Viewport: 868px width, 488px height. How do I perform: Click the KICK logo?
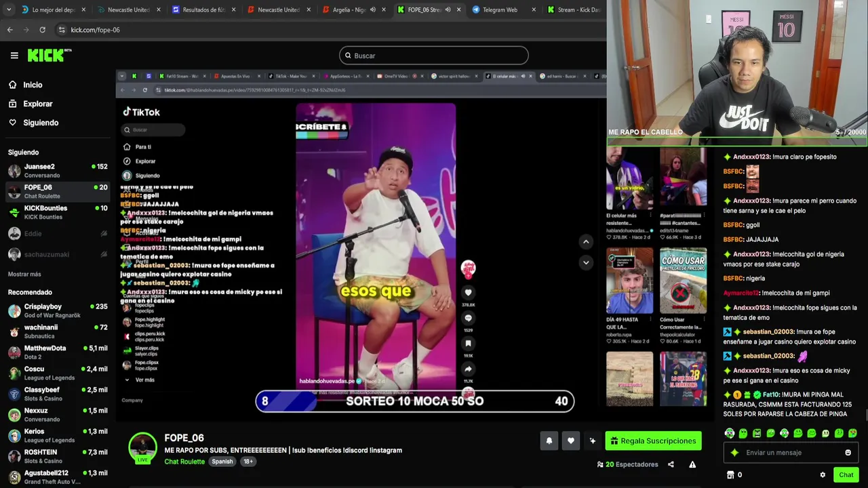tap(49, 55)
